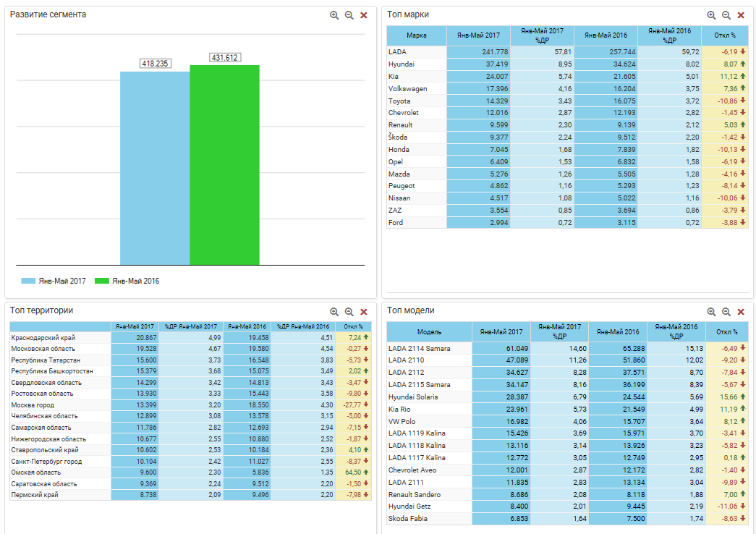Click the green 431.612 chart bar
Screen dimensions: 756x534
coord(224,165)
